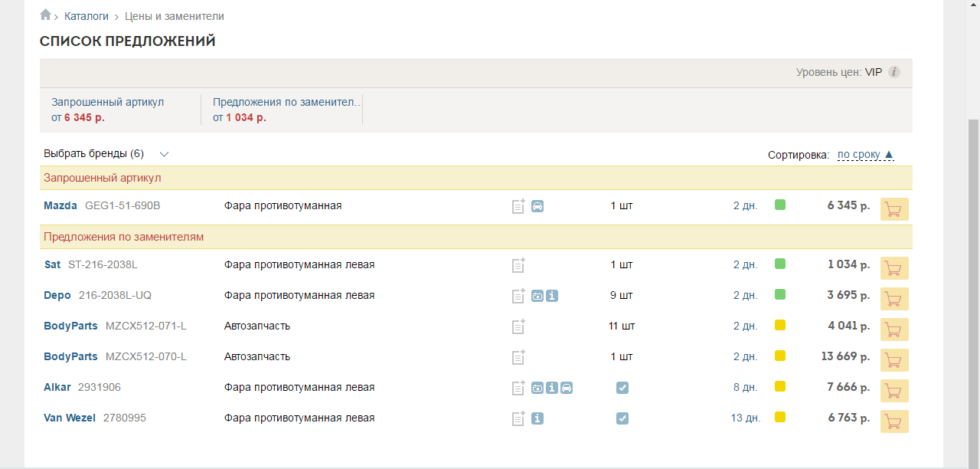Click price '1 034 р.' in Sat row

coord(848,264)
